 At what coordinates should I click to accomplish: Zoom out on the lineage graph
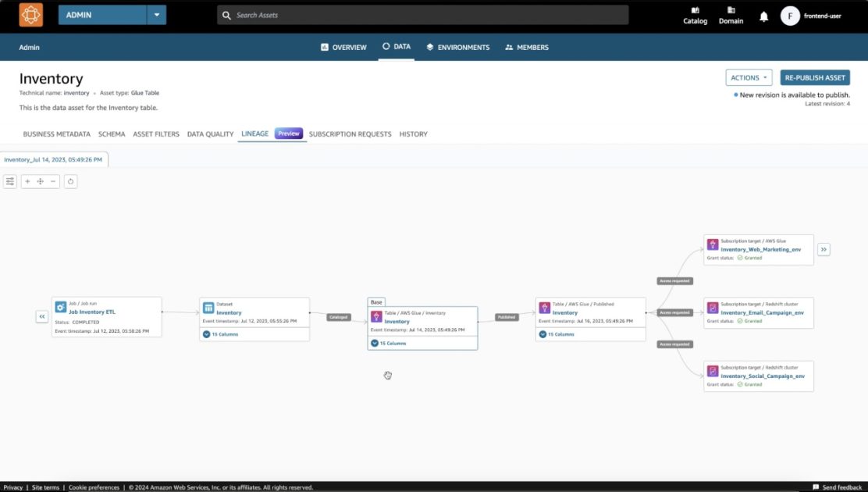coord(52,181)
